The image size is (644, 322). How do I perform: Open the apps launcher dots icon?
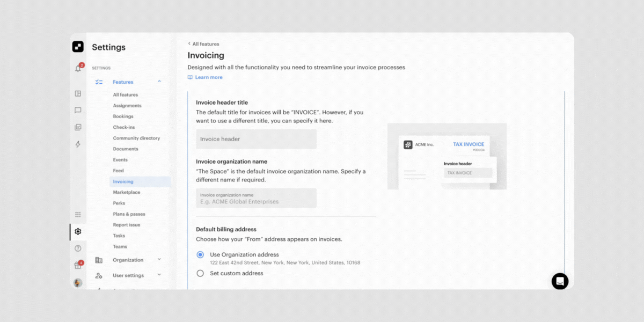(78, 214)
